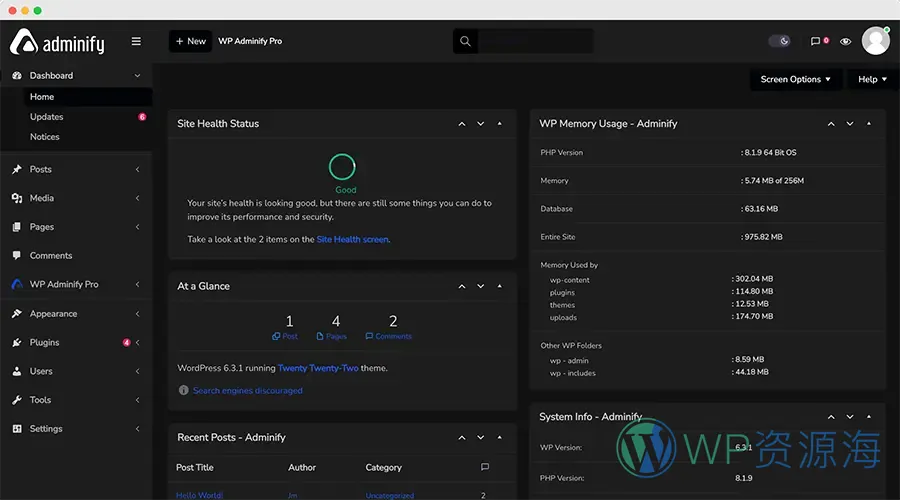Click the Media sidebar icon
The height and width of the screenshot is (500, 900).
17,198
